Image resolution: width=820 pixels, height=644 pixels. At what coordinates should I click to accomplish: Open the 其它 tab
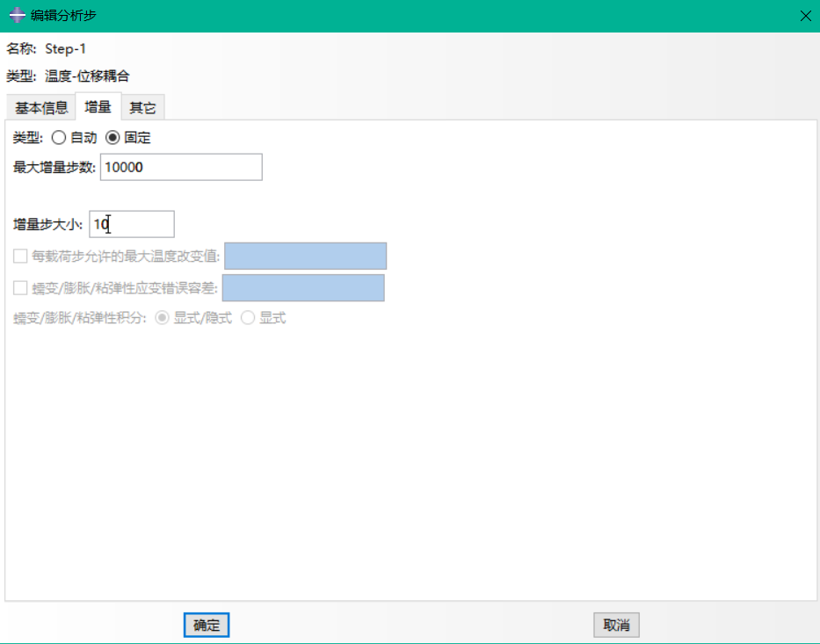pos(142,108)
